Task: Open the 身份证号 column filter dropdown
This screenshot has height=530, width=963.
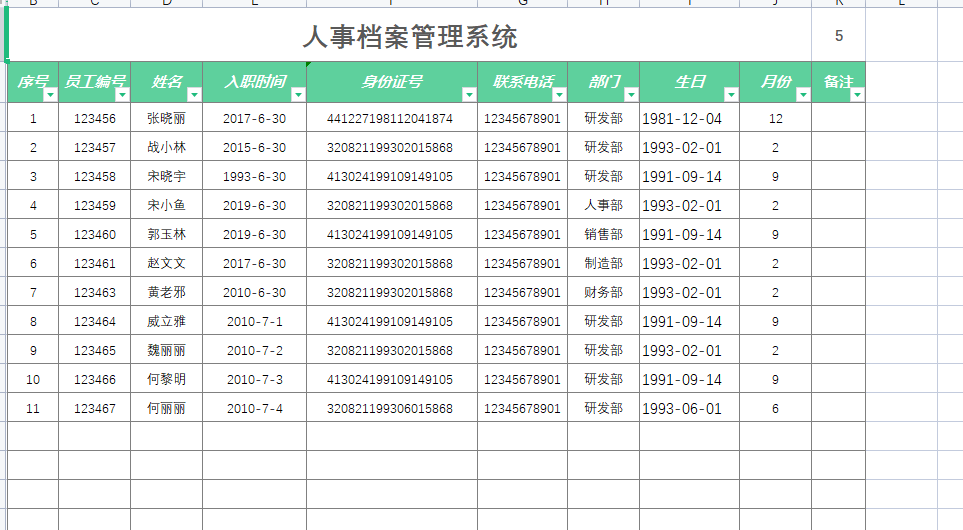Action: tap(469, 95)
